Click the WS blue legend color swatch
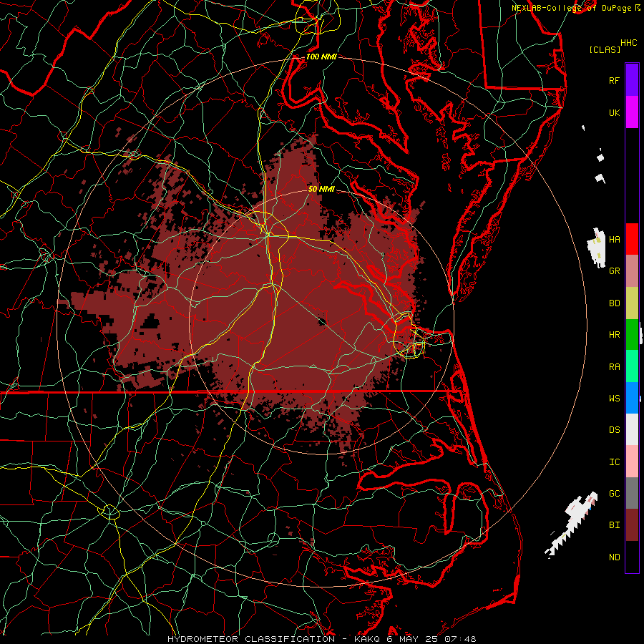 632,398
